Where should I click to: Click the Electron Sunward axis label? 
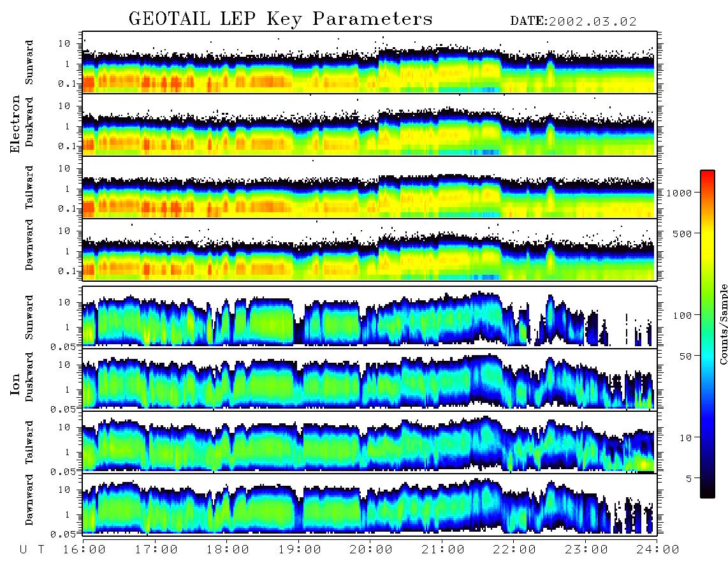click(x=29, y=62)
